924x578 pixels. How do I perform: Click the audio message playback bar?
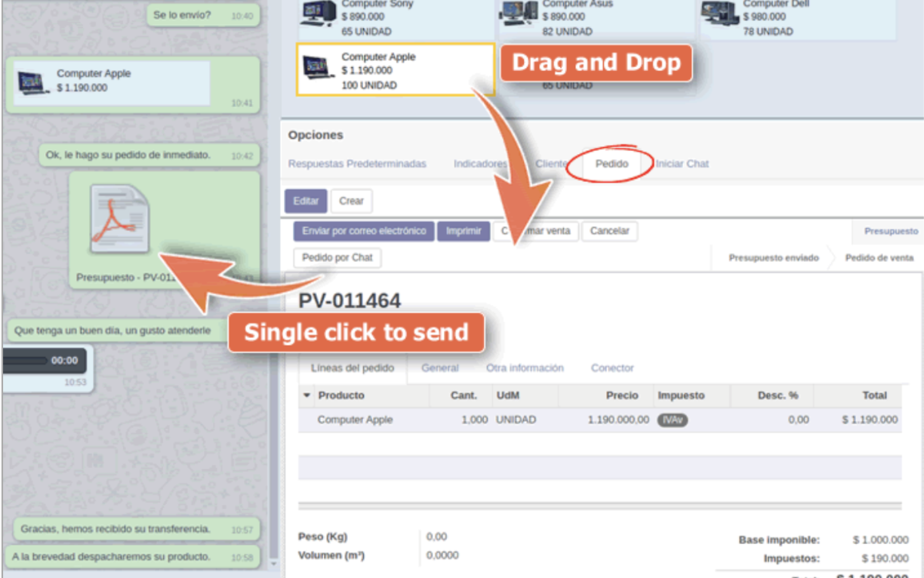26,361
